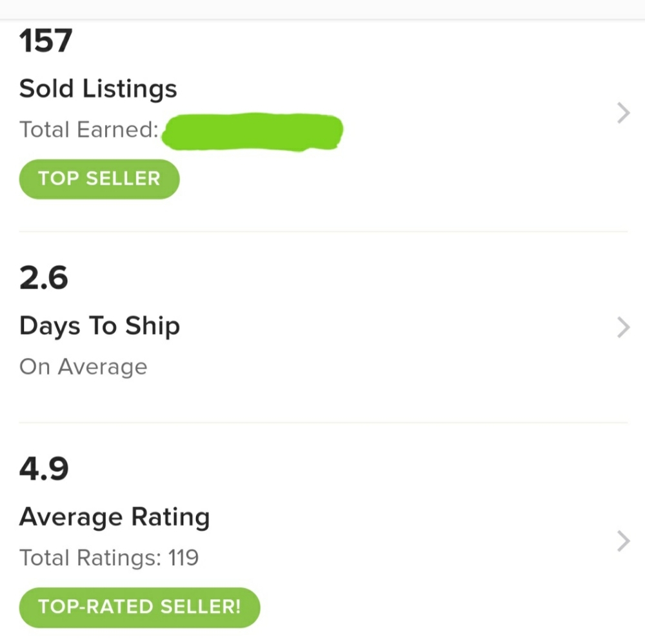This screenshot has width=645, height=644.
Task: Click the green scribble hiding earnings
Action: coord(252,132)
